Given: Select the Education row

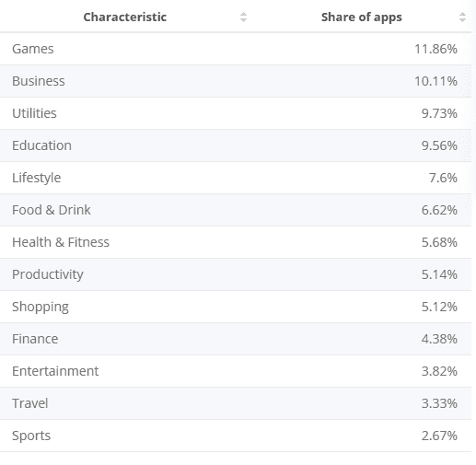Looking at the screenshot, I should coord(236,145).
